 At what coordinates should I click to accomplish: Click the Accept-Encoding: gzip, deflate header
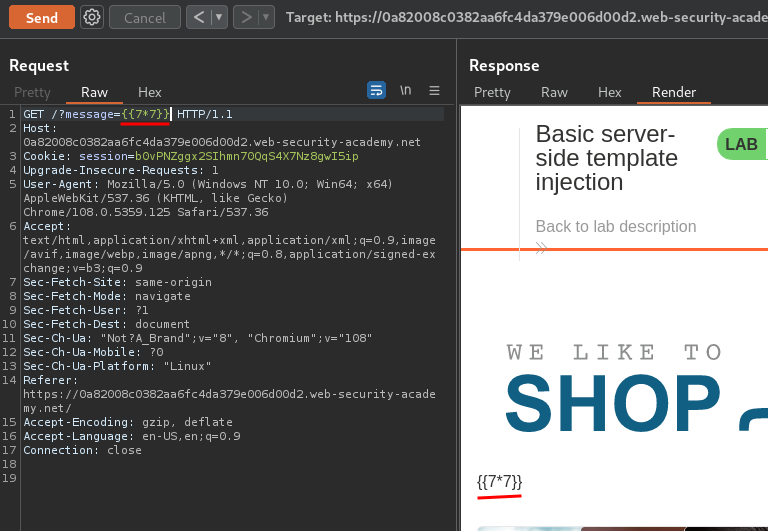[128, 422]
